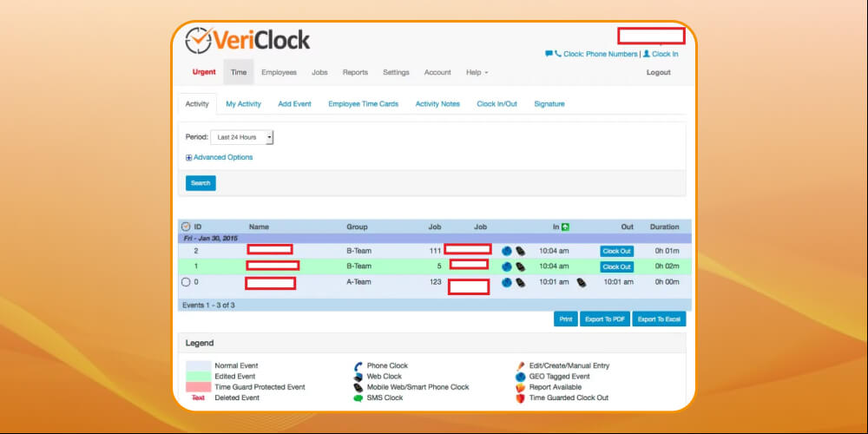Click the Print button

click(x=566, y=319)
